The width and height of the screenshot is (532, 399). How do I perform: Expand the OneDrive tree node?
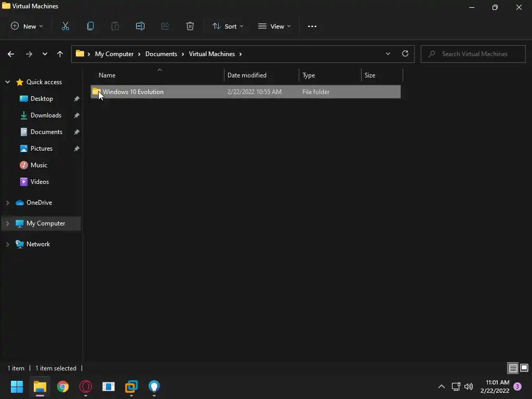7,203
